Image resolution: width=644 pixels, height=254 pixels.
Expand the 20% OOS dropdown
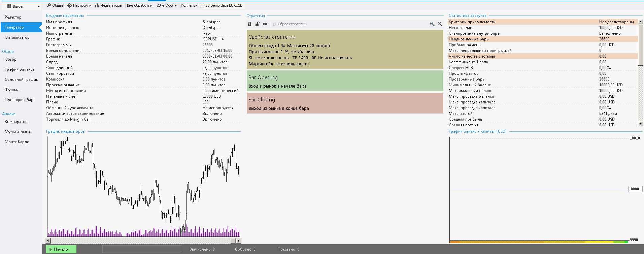click(x=167, y=5)
